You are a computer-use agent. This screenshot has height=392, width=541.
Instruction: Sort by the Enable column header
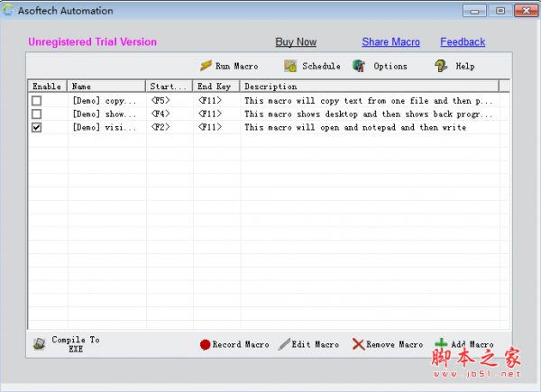coord(47,87)
